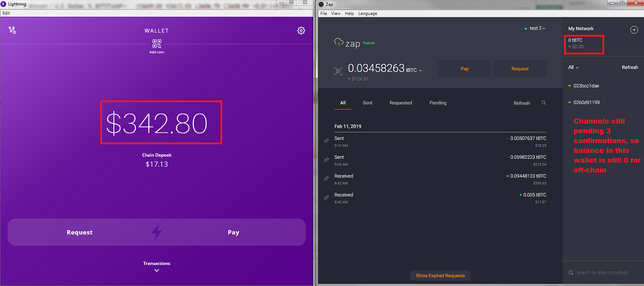Refresh the Zap activity list
Screen dimensions: 644x286
522,103
